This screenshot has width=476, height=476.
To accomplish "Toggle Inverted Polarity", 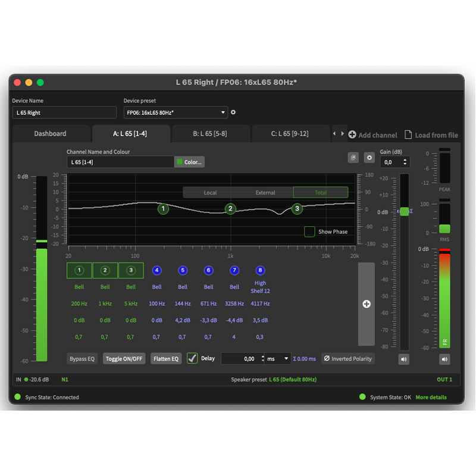I will [348, 359].
